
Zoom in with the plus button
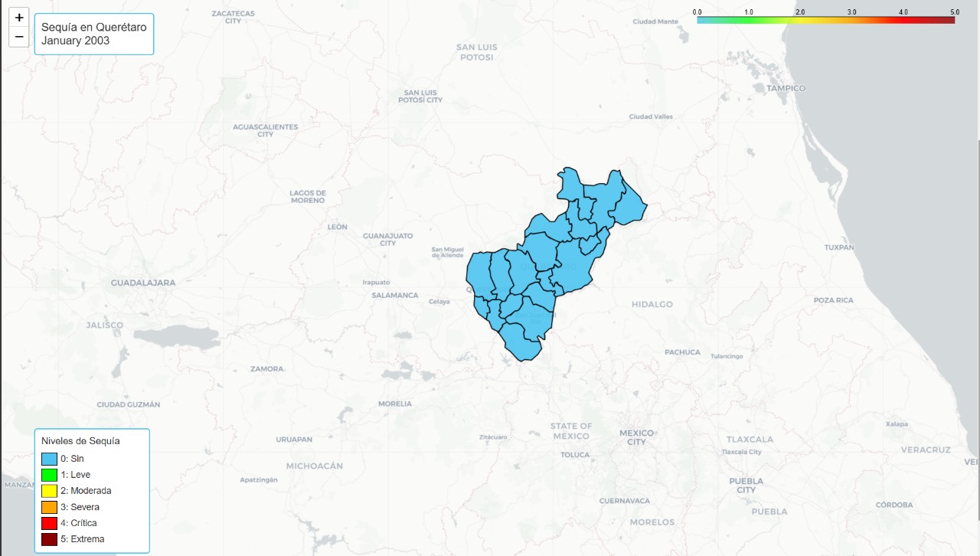19,18
